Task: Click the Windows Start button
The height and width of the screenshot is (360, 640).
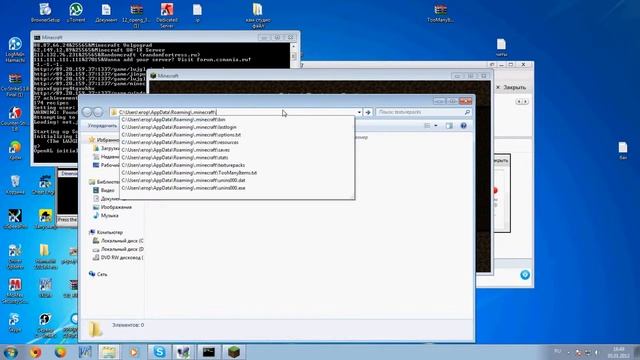Action: 10,352
